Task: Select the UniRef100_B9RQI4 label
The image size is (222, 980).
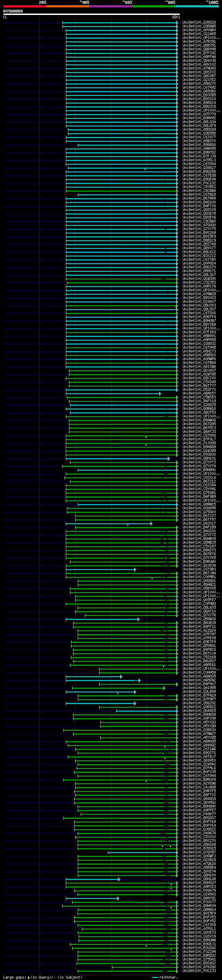Action: (x=199, y=103)
